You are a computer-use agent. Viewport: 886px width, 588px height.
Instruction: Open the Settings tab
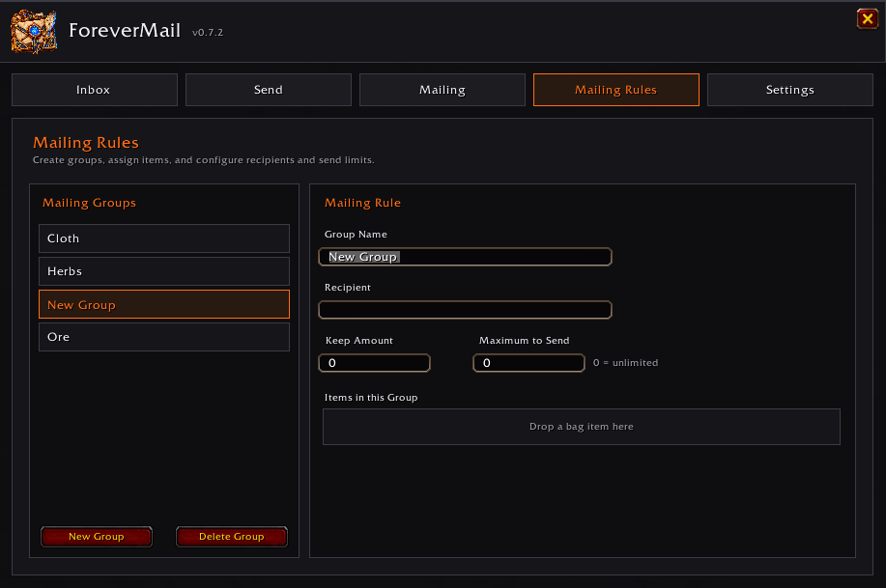[x=790, y=90]
